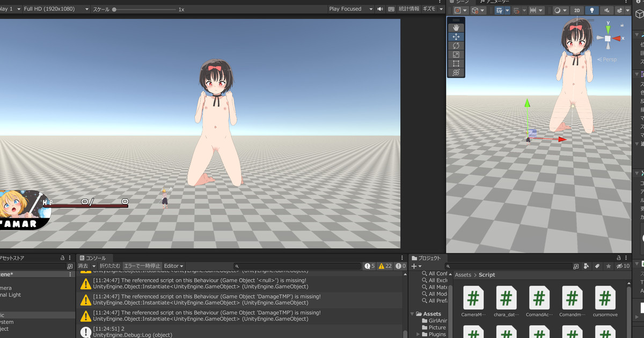The image size is (644, 338).
Task: Open Project panel three-dot menu
Action: tap(625, 258)
